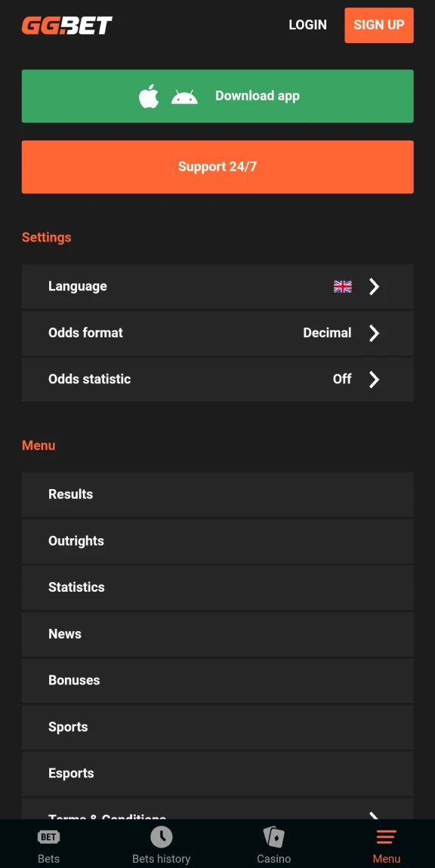This screenshot has width=435, height=868.
Task: Tap the Android robot icon
Action: (184, 97)
